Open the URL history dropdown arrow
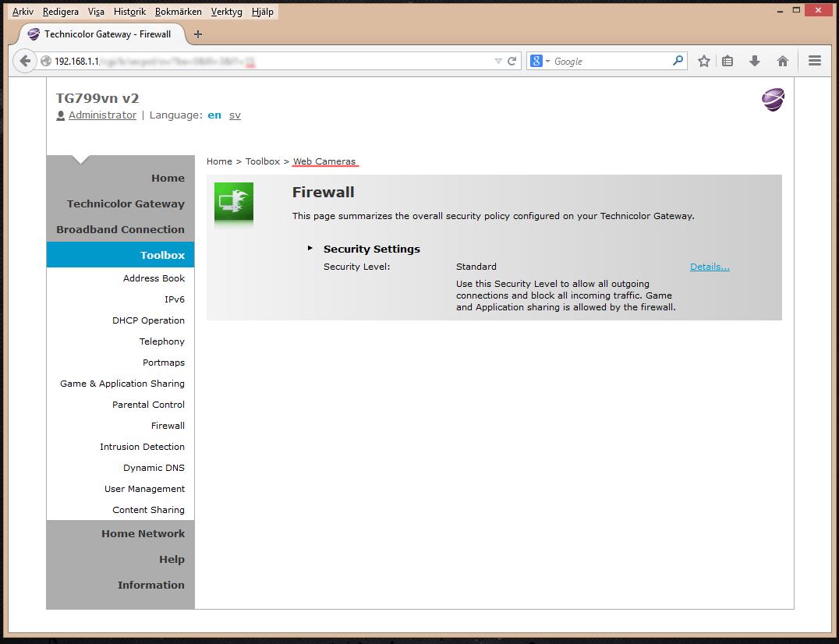 point(498,61)
